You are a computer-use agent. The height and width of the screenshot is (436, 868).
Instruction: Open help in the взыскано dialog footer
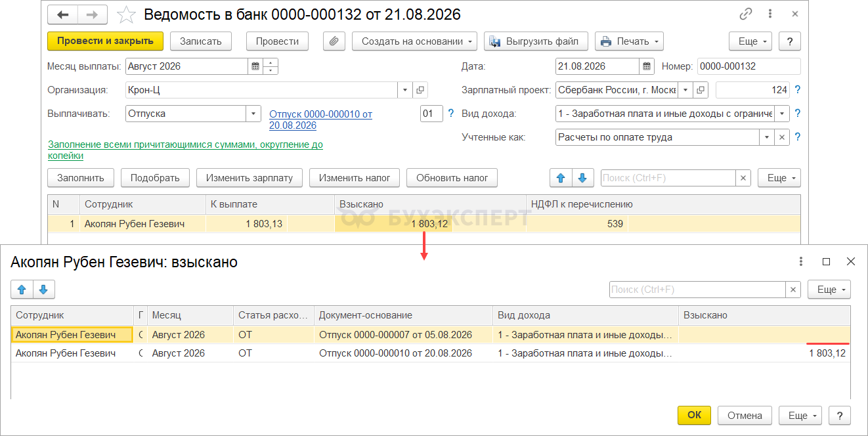pos(840,415)
